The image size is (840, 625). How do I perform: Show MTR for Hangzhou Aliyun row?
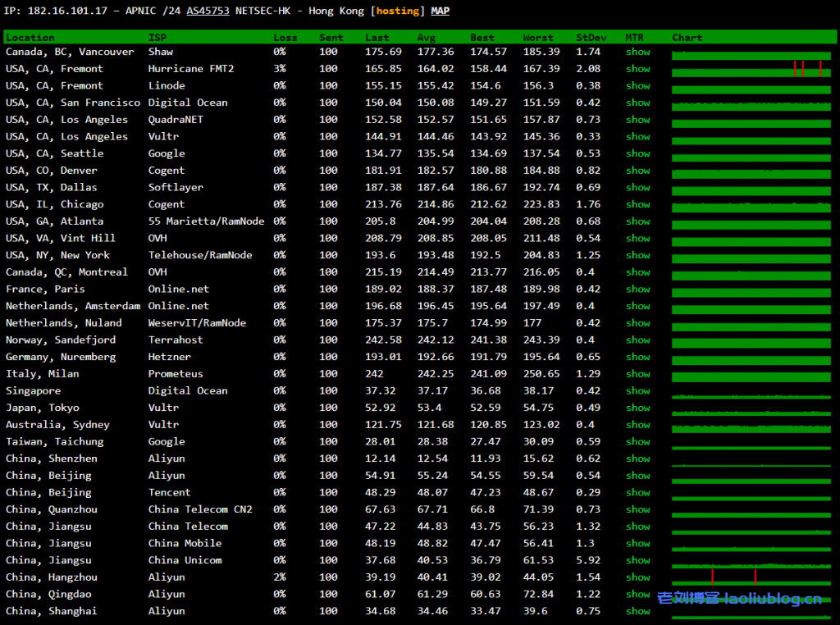click(x=637, y=577)
